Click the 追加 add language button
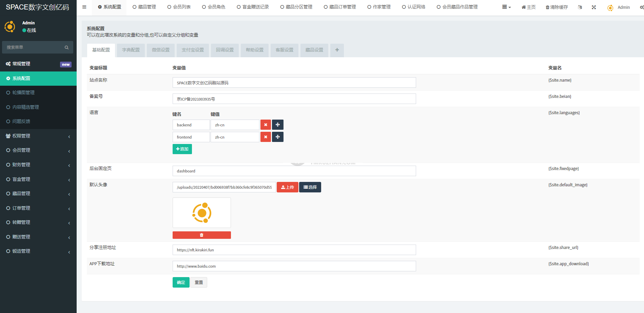644x313 pixels. point(182,149)
